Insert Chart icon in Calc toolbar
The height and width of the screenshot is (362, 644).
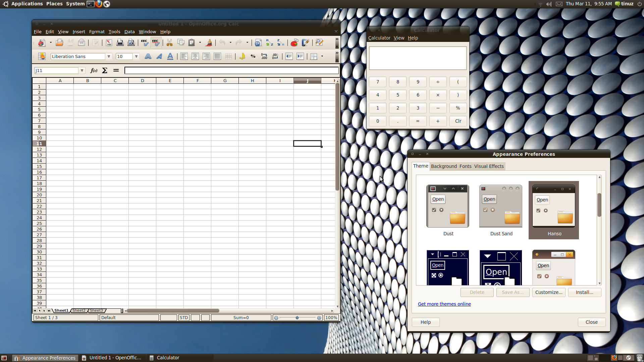(294, 43)
